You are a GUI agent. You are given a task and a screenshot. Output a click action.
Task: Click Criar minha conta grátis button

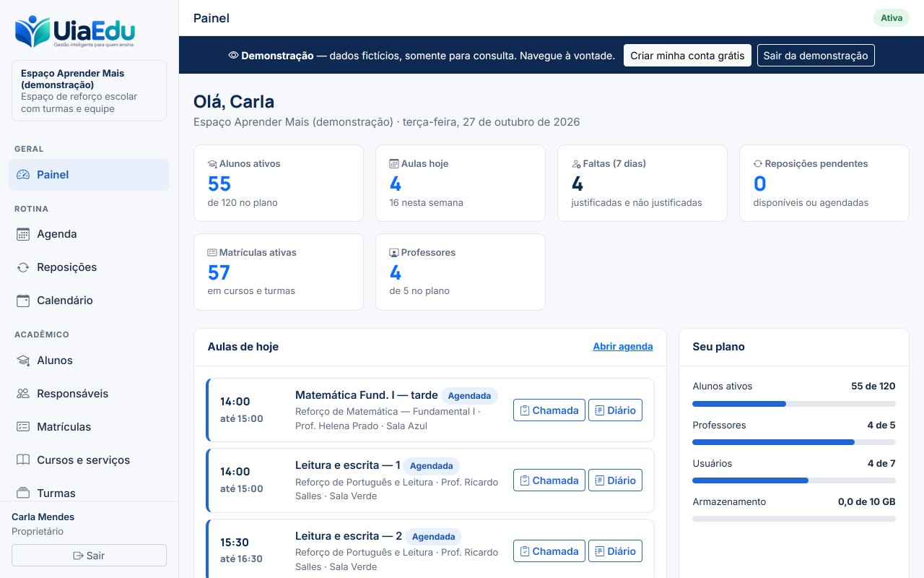687,56
